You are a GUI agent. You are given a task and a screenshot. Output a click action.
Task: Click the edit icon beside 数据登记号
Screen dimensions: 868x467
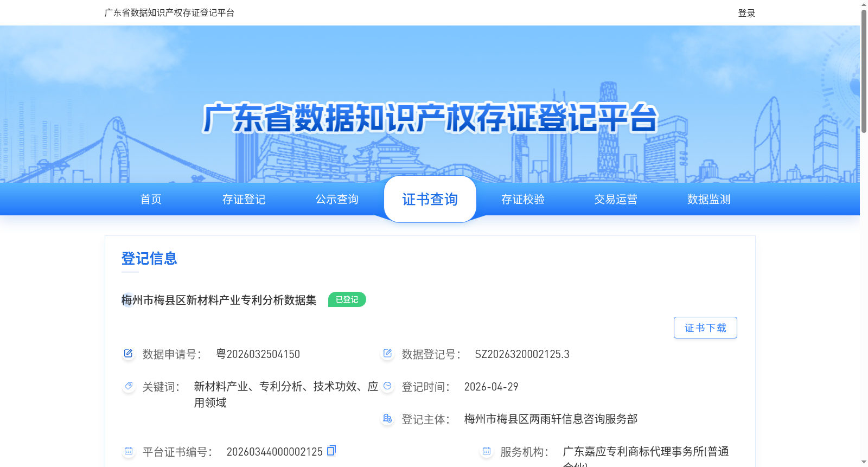tap(387, 354)
